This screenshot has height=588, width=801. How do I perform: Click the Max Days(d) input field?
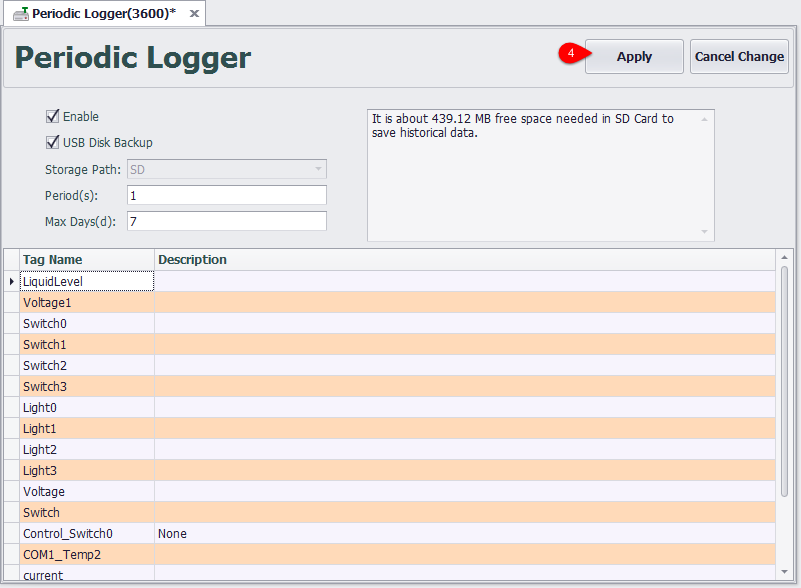click(x=227, y=221)
